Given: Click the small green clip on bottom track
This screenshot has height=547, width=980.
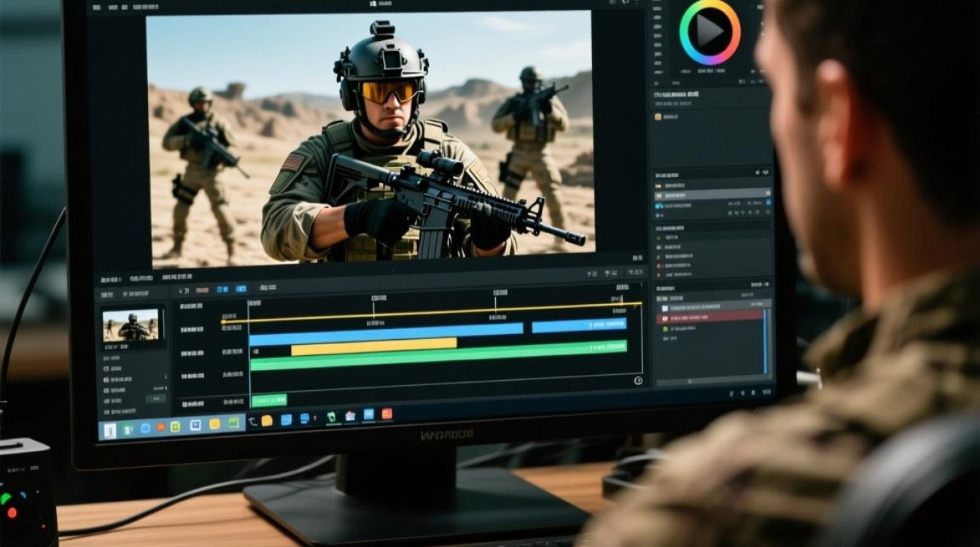Looking at the screenshot, I should (x=269, y=400).
